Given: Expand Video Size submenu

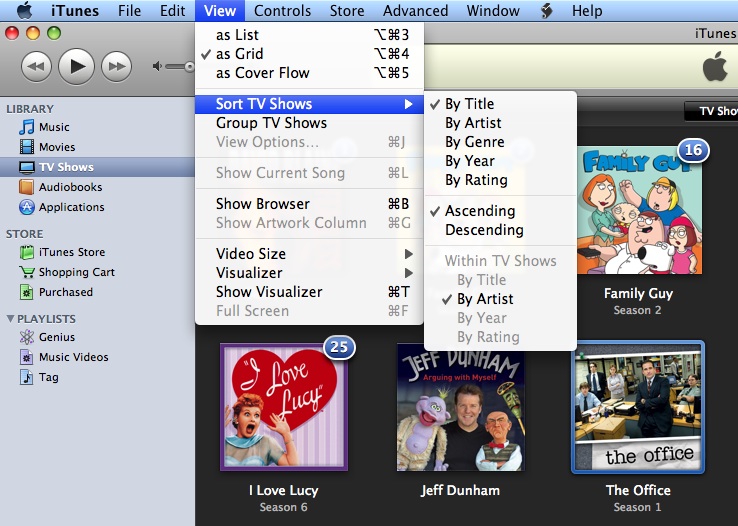Looking at the screenshot, I should click(x=309, y=254).
